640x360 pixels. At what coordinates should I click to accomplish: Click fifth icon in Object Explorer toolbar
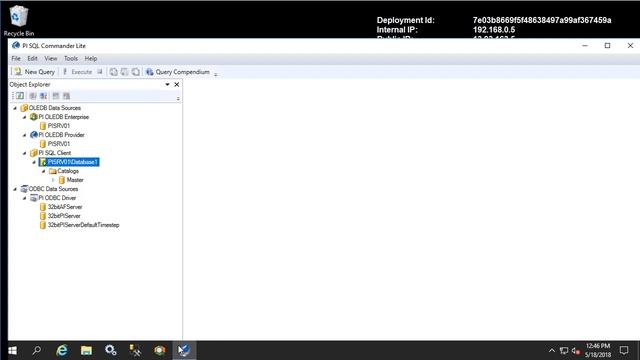(x=67, y=96)
